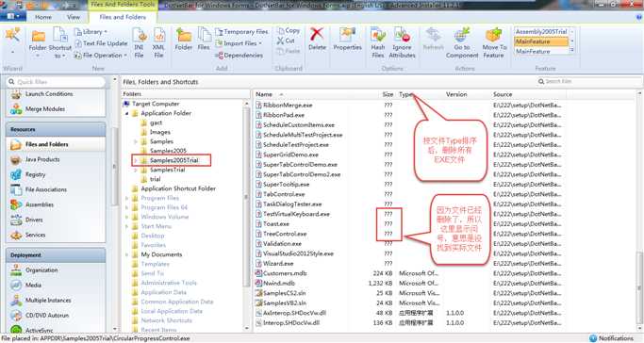The height and width of the screenshot is (343, 644).
Task: Open file Properties from the ribbon
Action: (x=348, y=40)
